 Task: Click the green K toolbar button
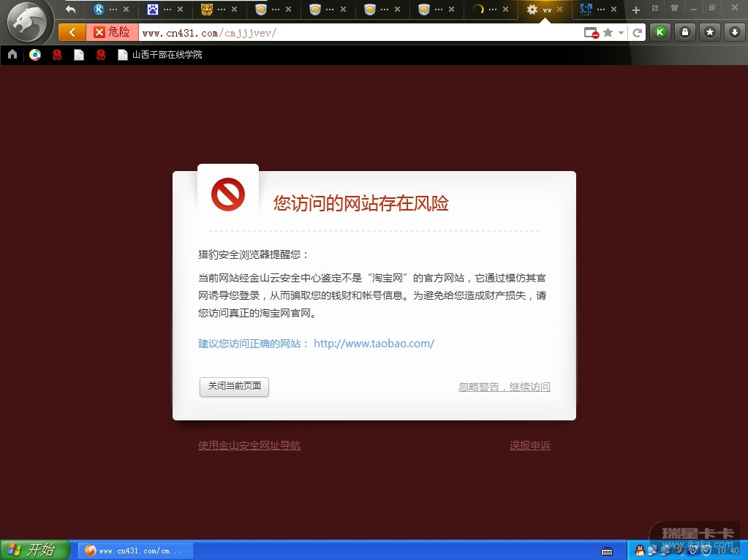pos(660,32)
